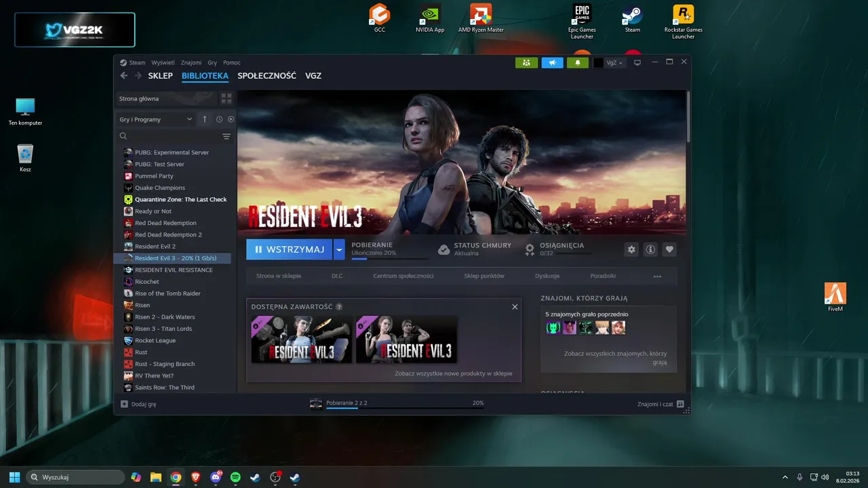This screenshot has height=488, width=868.
Task: Go back with the Steam back arrow
Action: pos(123,76)
